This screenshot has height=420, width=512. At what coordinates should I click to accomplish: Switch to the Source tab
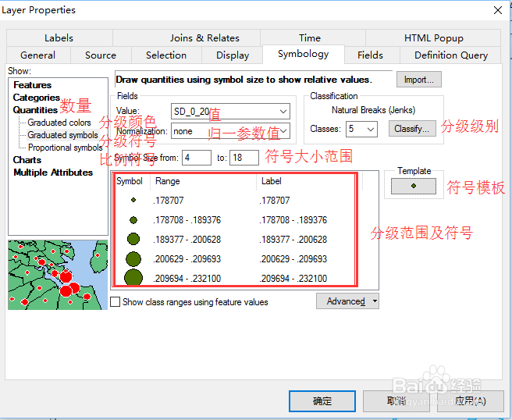(101, 55)
